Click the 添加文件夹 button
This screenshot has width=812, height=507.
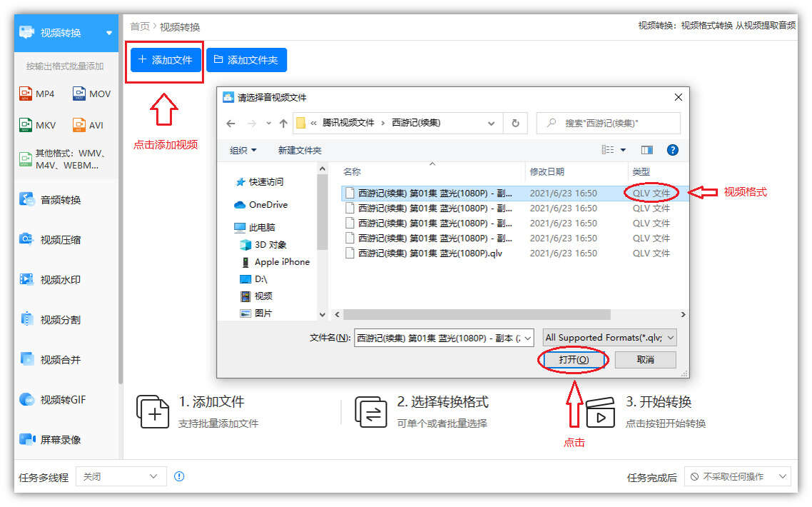tap(246, 59)
